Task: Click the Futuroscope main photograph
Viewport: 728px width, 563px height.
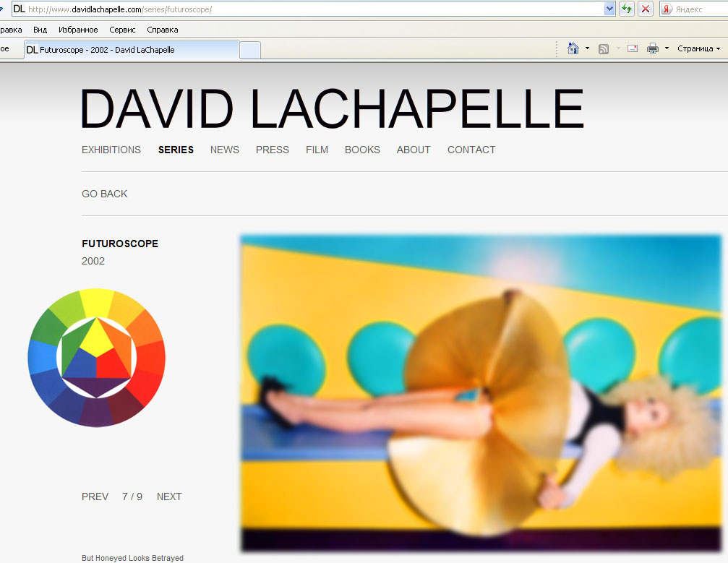Action: (481, 393)
